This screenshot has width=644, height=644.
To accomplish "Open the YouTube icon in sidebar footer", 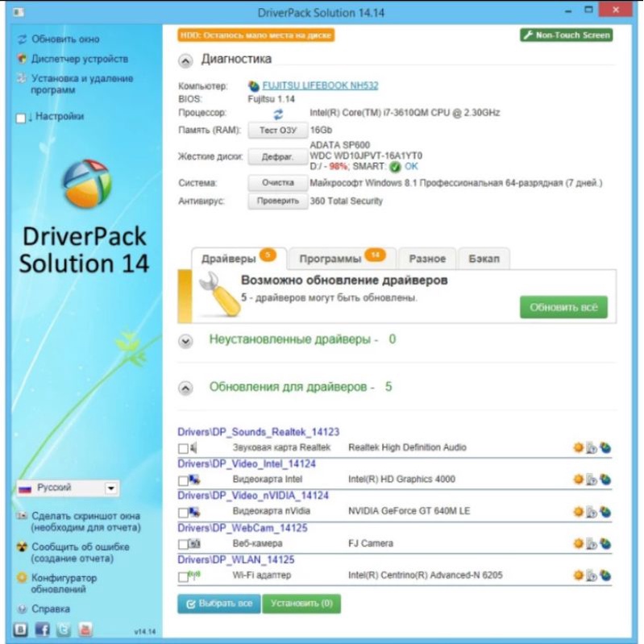I will 85,629.
